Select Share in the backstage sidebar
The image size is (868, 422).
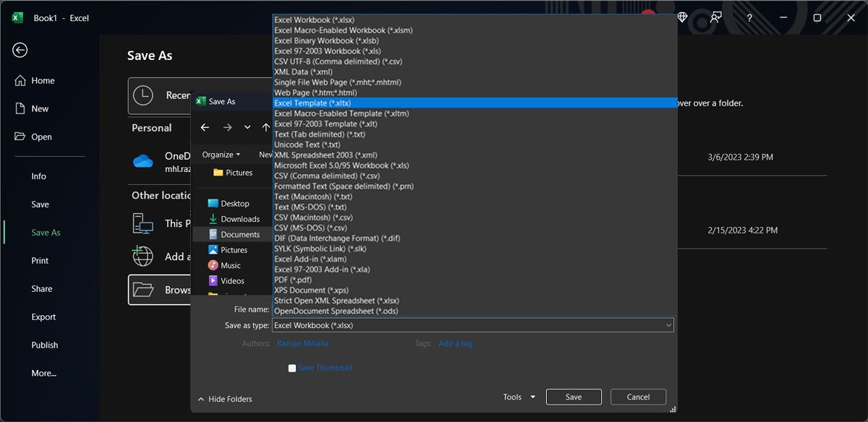tap(42, 289)
